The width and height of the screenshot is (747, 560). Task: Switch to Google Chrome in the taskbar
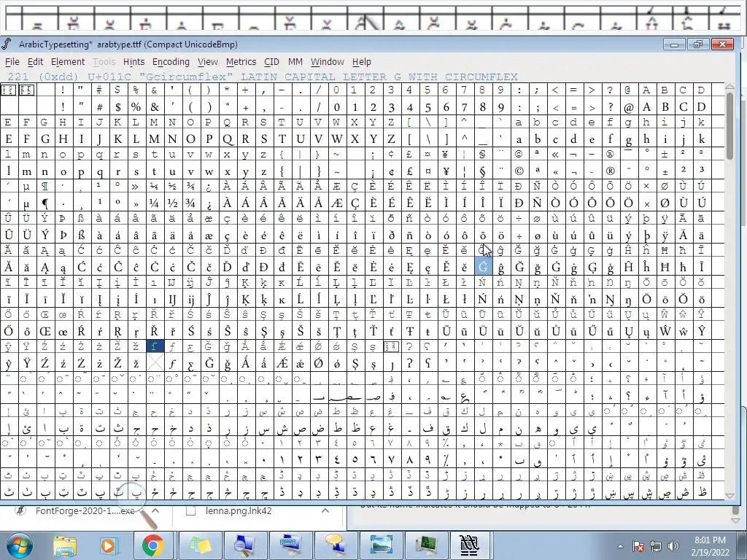click(153, 545)
